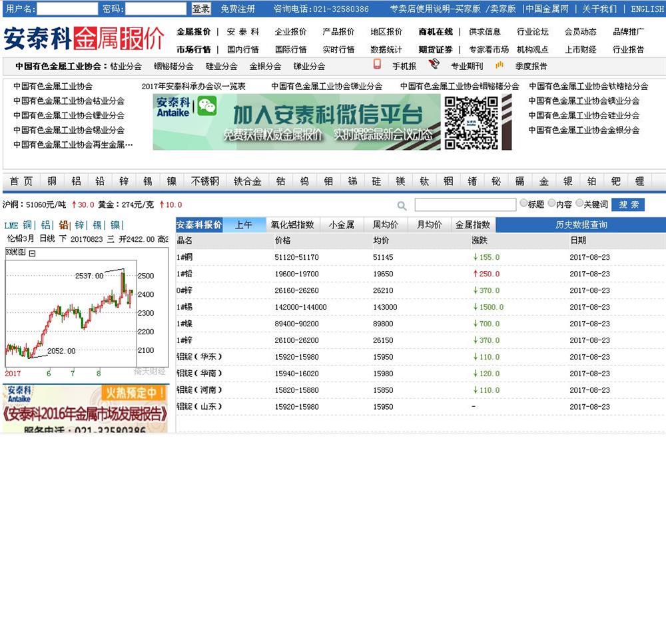This screenshot has height=644, width=666.
Task: Click the 铝锭(山东) row name
Action: 199,406
